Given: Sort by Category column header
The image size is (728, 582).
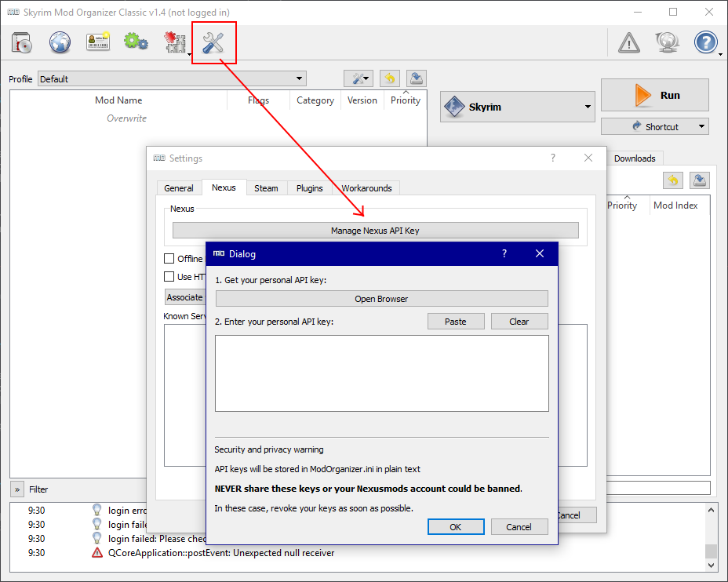Looking at the screenshot, I should [x=315, y=100].
